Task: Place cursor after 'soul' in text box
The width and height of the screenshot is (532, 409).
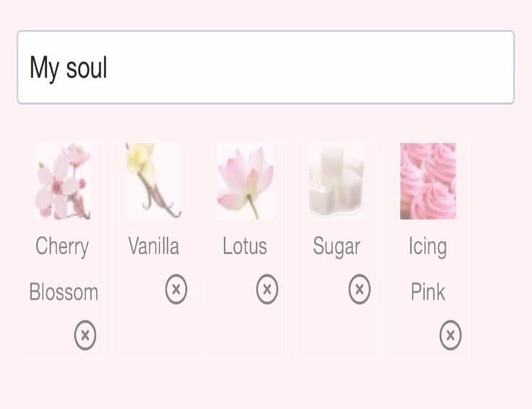Action: (108, 68)
